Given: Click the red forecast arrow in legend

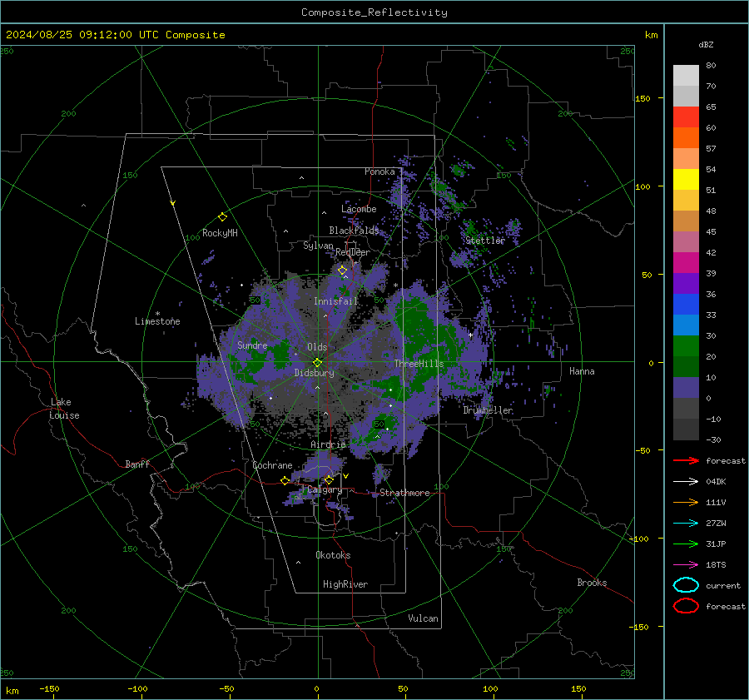Looking at the screenshot, I should coord(686,460).
